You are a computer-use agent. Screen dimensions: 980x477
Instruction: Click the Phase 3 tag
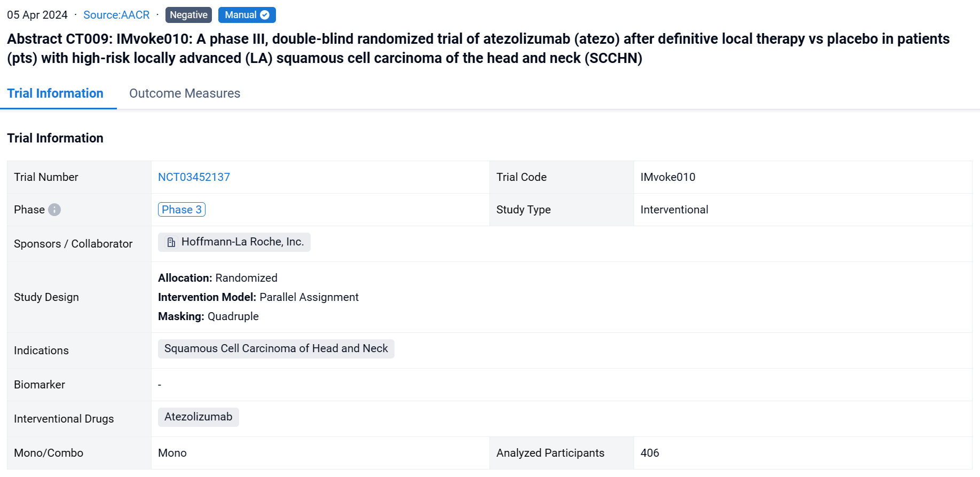coord(181,210)
